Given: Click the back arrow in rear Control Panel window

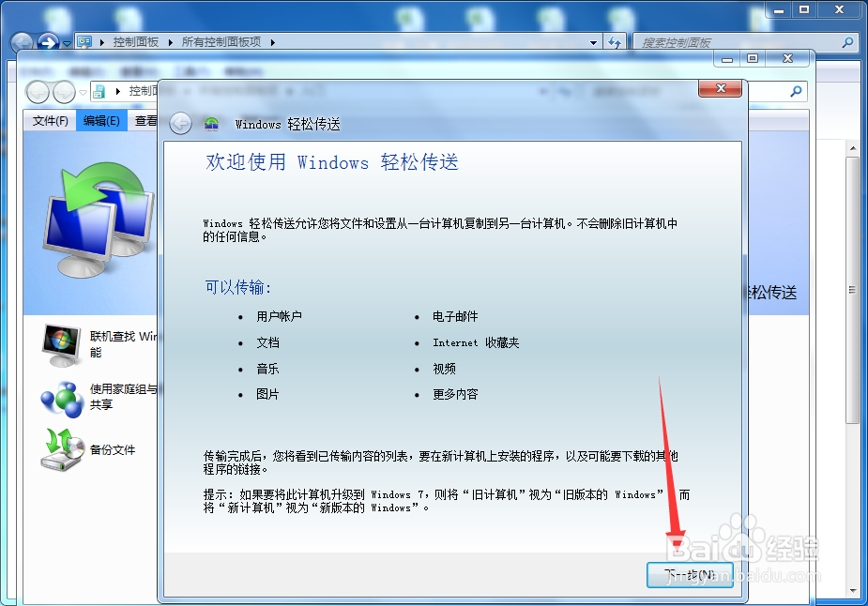Looking at the screenshot, I should coord(23,42).
